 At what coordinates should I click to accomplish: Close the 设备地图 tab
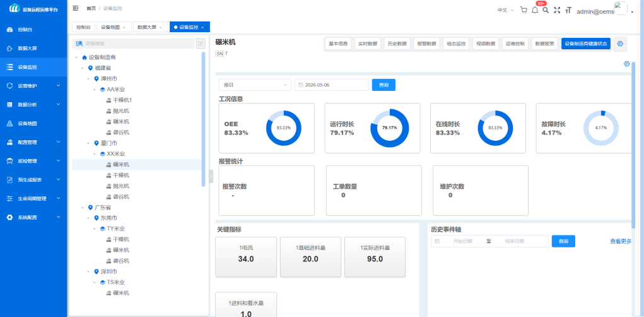[x=124, y=28]
